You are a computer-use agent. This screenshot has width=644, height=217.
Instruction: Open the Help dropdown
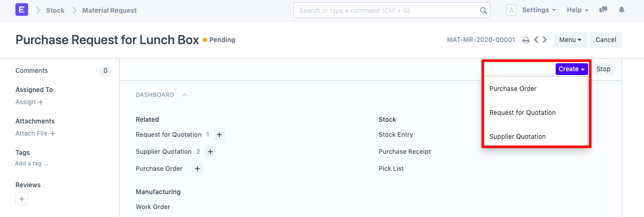coord(577,10)
